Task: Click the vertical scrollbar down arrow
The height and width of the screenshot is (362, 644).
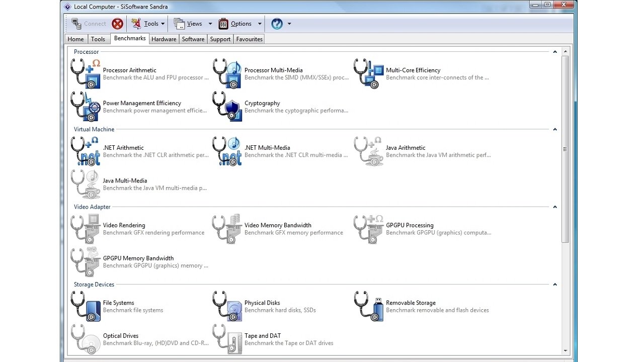Action: (x=566, y=351)
